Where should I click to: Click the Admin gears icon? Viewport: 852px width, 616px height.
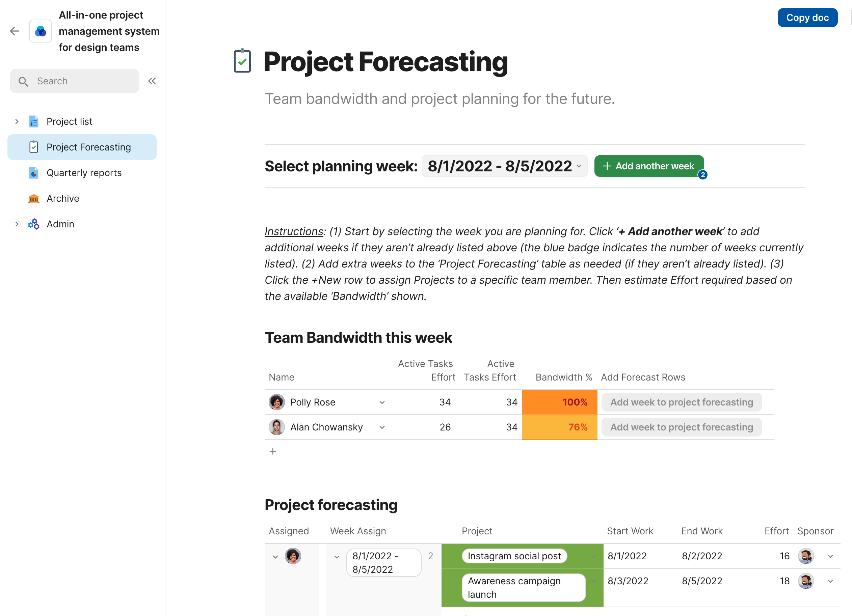(33, 224)
